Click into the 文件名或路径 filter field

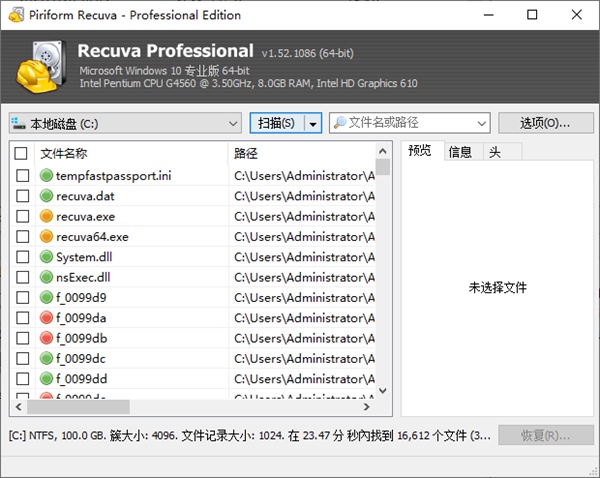click(x=409, y=123)
